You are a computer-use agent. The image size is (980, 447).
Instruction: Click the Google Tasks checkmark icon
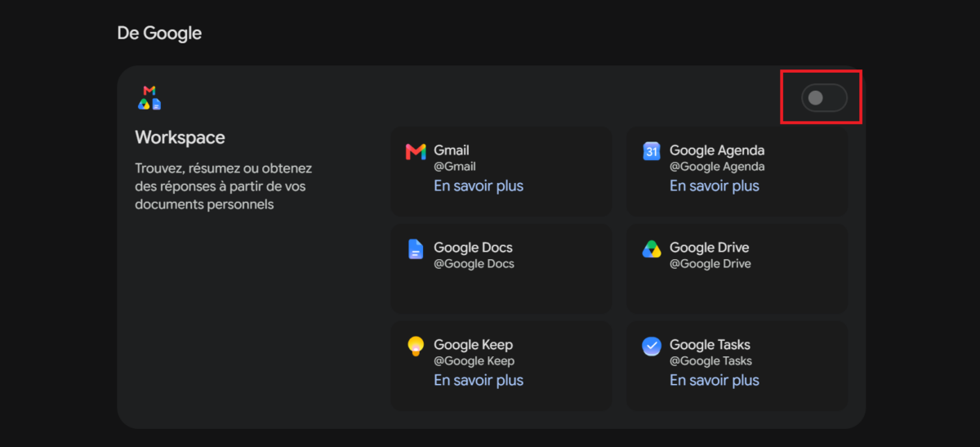651,346
